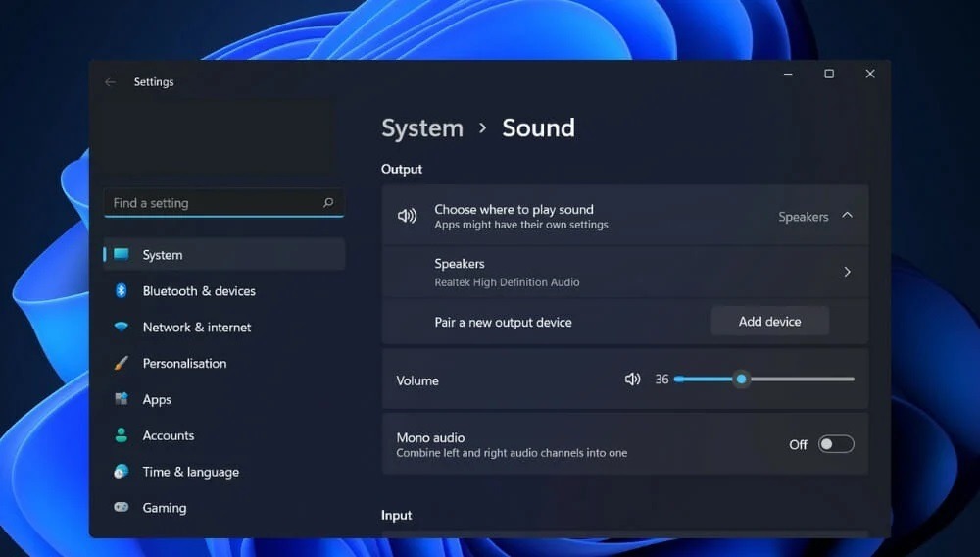Open Speakers properties via the right chevron
The image size is (980, 557).
pos(847,272)
